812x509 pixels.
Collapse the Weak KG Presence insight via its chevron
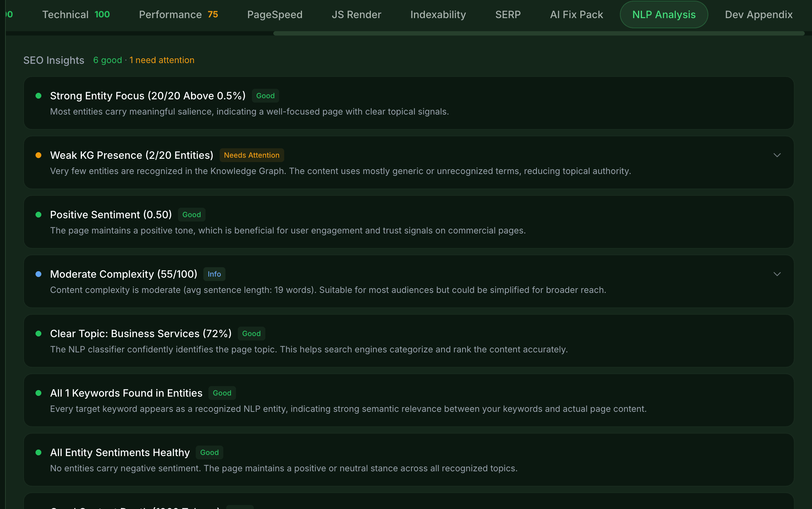click(x=777, y=155)
